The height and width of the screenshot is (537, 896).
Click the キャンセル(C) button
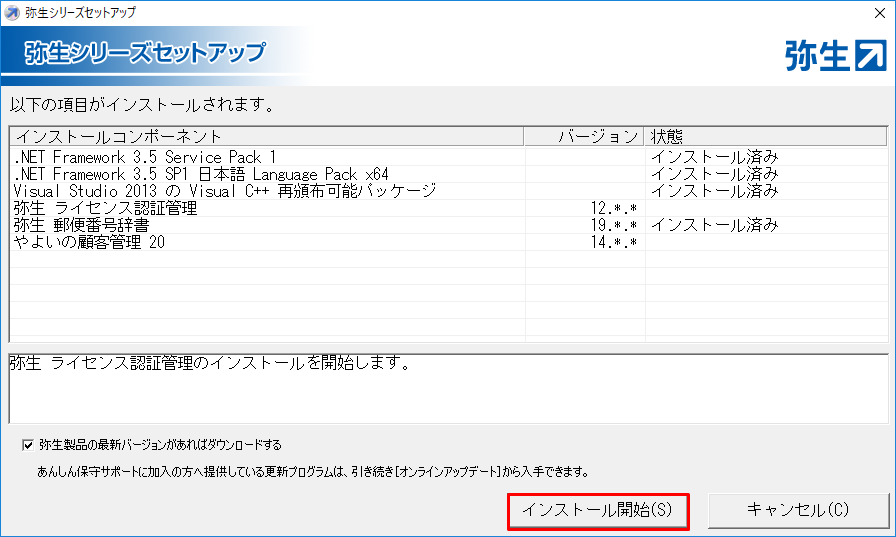(798, 510)
